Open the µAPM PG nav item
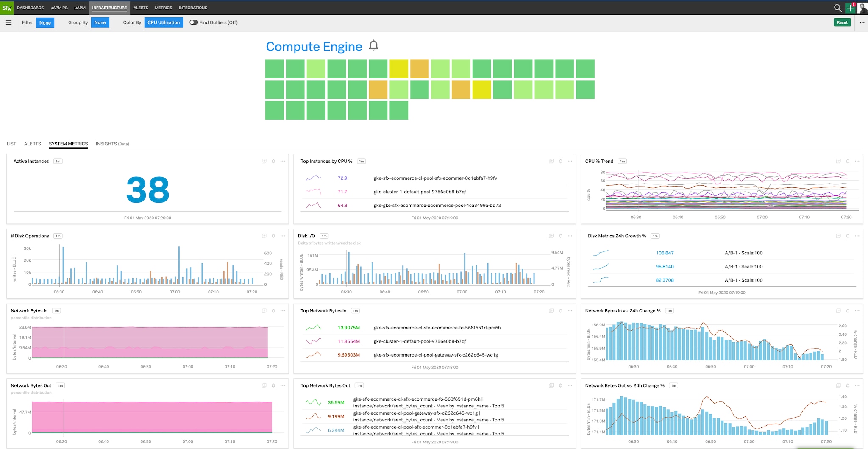 pos(59,8)
